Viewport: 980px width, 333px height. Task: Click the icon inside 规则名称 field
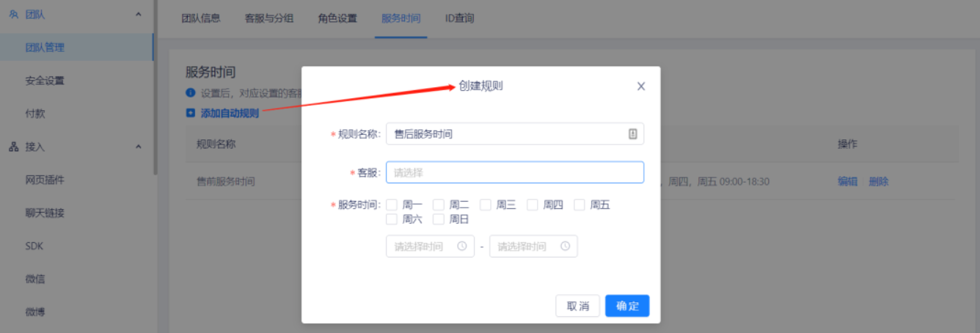tap(632, 133)
